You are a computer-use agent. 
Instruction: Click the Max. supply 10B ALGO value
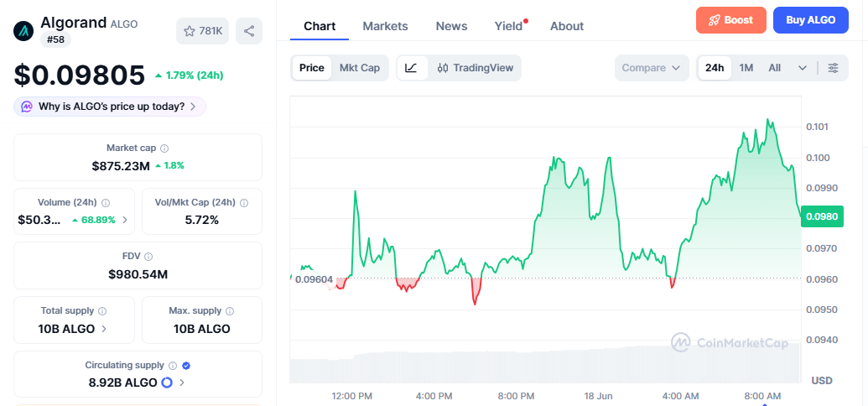[x=202, y=329]
